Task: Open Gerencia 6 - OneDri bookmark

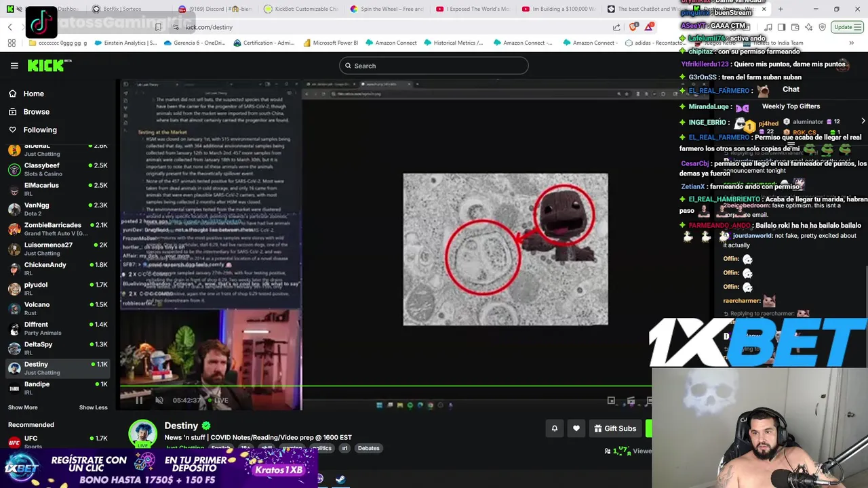Action: point(194,43)
